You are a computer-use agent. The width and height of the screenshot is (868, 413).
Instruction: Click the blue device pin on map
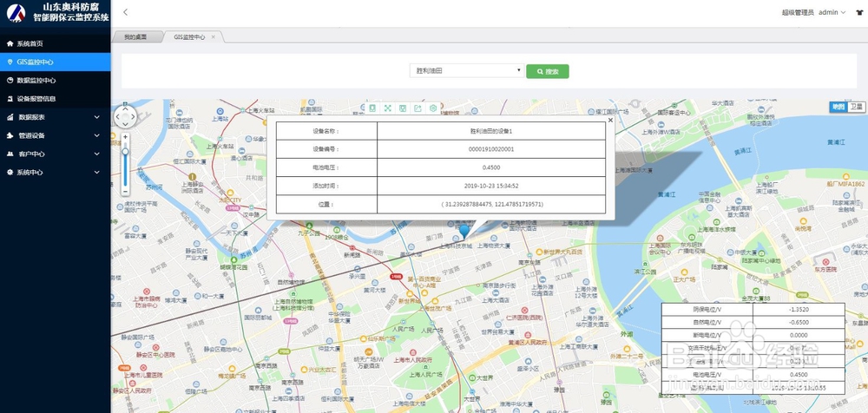(x=464, y=231)
